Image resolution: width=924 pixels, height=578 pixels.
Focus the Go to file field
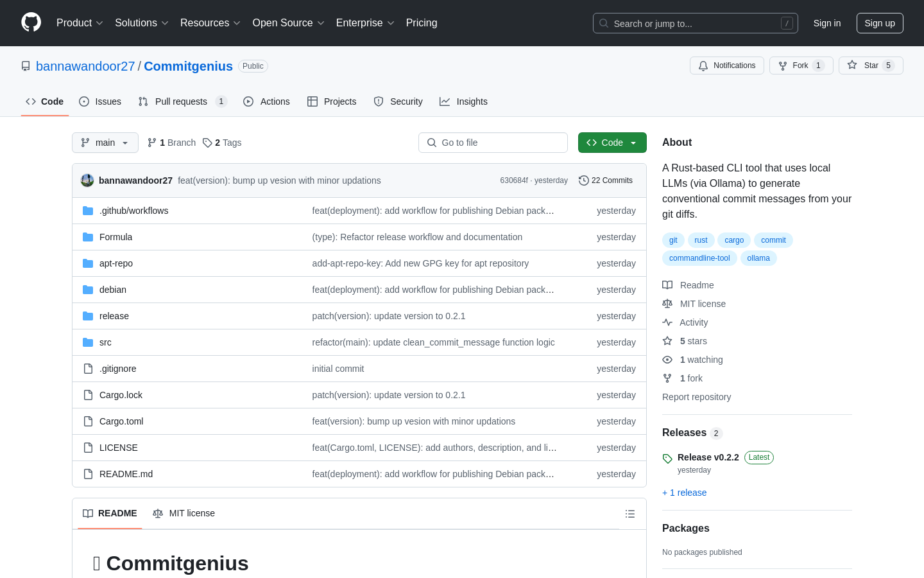click(x=493, y=143)
